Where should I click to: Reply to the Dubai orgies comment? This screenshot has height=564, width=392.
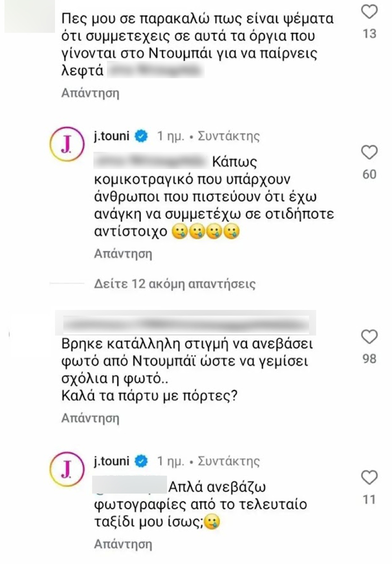(90, 93)
